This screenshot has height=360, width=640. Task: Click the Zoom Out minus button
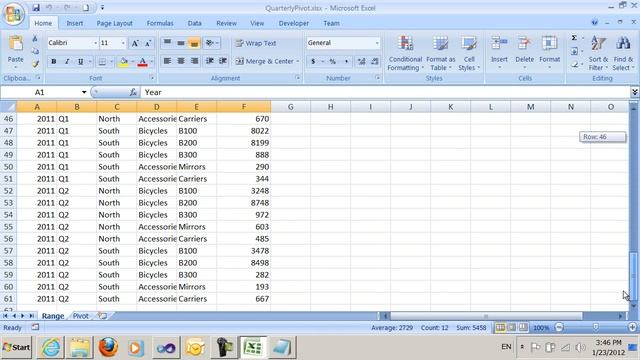coord(560,327)
